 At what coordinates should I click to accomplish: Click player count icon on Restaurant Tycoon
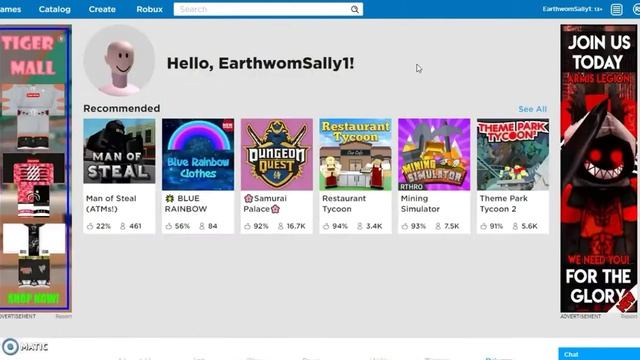pyautogui.click(x=360, y=226)
